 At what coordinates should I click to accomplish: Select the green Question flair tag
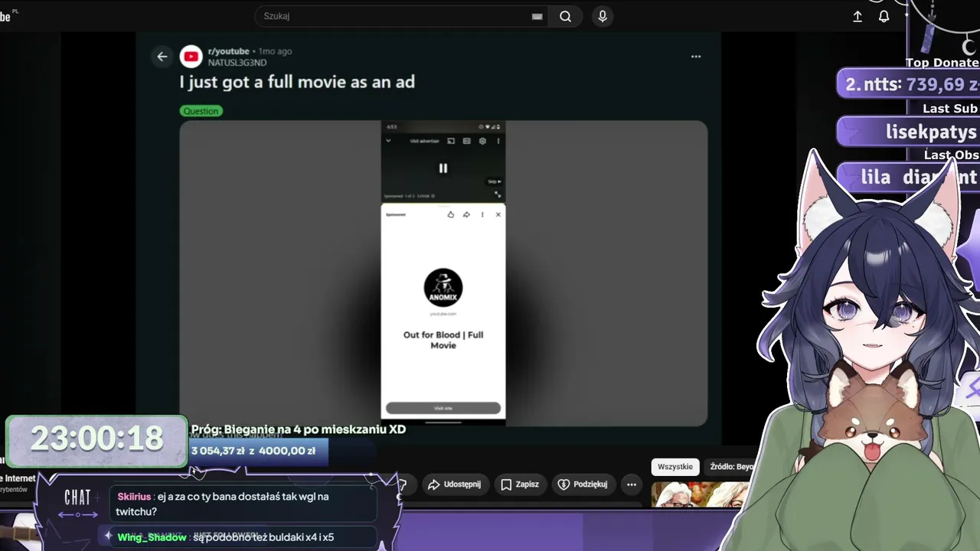(201, 111)
